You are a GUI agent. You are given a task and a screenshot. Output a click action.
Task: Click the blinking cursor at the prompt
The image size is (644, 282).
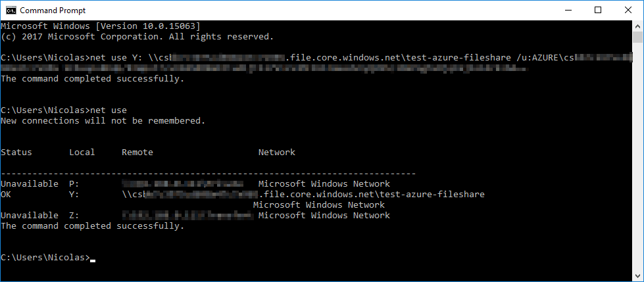click(92, 260)
